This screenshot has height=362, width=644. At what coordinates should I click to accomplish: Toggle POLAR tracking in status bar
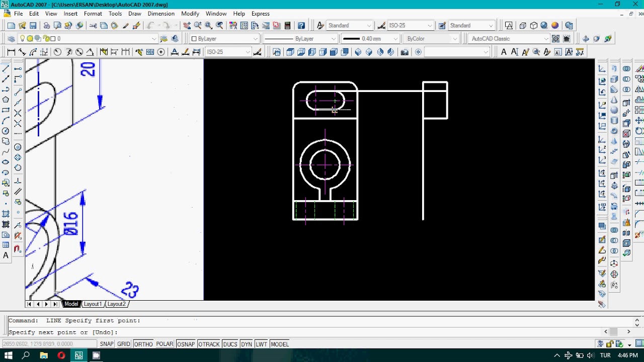pyautogui.click(x=165, y=344)
